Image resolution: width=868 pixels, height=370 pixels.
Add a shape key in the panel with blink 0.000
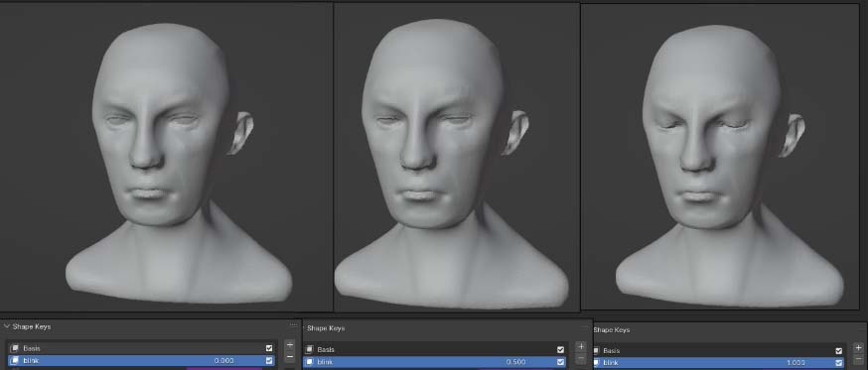pyautogui.click(x=290, y=344)
